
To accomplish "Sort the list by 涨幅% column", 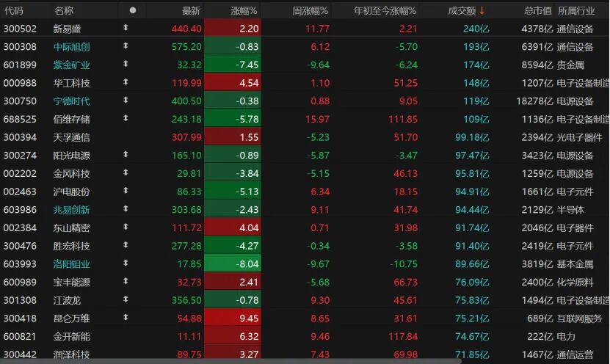I will [x=244, y=10].
